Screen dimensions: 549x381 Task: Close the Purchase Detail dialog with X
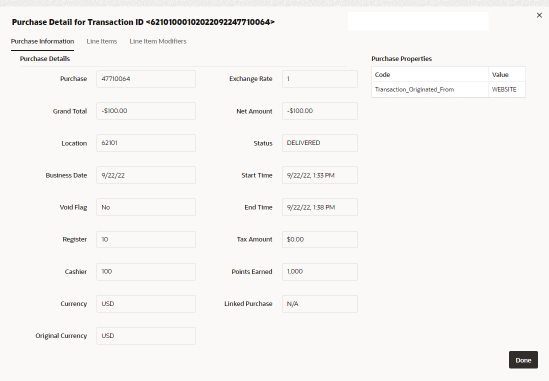(x=539, y=15)
